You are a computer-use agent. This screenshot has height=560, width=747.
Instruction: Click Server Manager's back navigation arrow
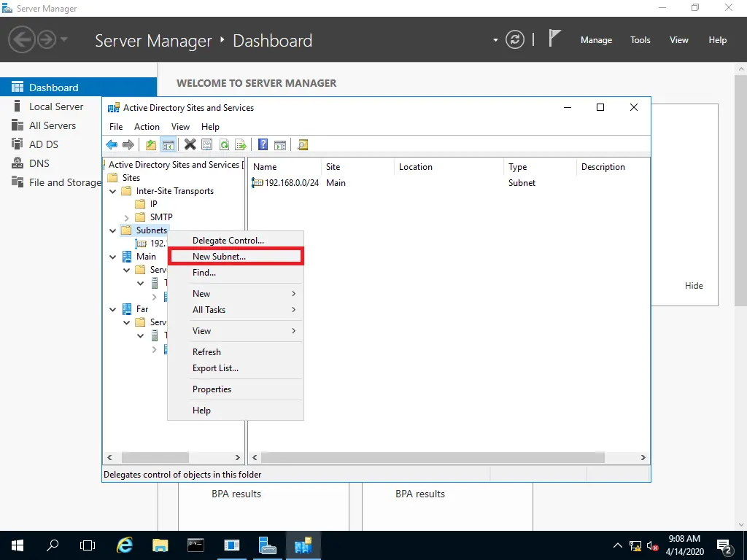tap(21, 39)
